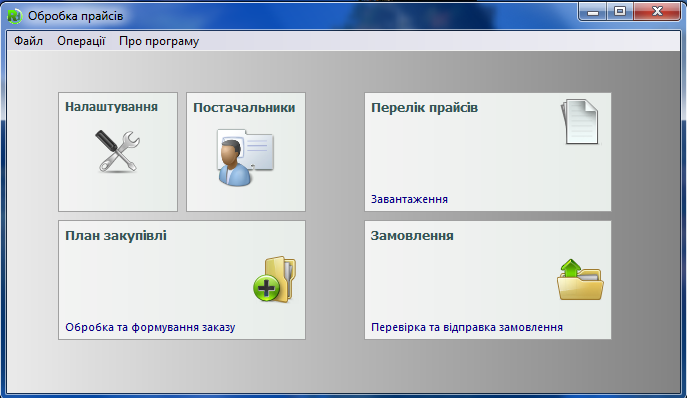The image size is (687, 398).
Task: Select the План закупівлі heading
Action: point(116,236)
